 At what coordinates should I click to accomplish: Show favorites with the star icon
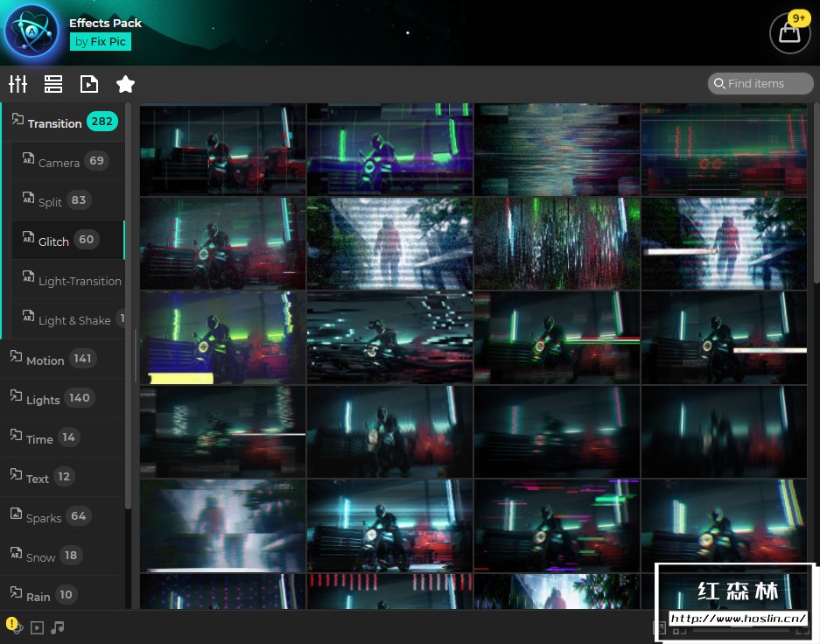coord(125,84)
